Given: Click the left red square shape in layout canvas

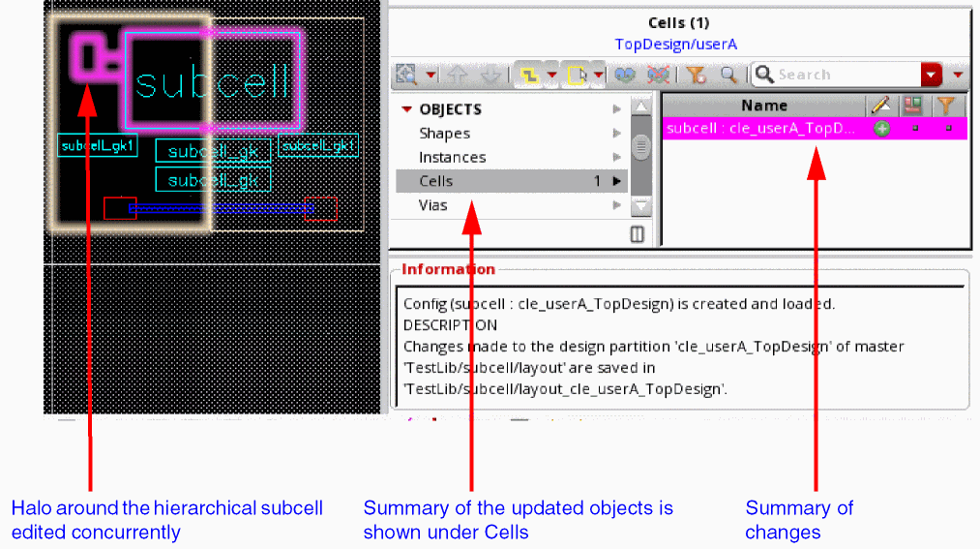Looking at the screenshot, I should pos(120,208).
